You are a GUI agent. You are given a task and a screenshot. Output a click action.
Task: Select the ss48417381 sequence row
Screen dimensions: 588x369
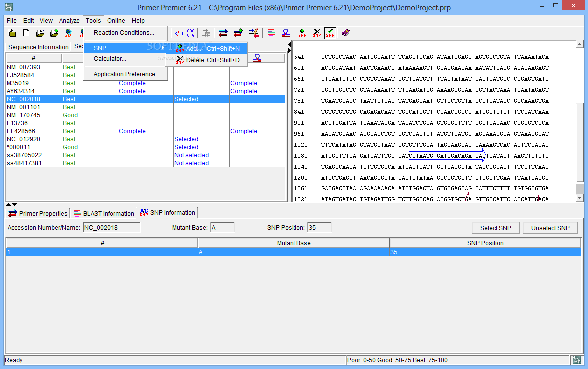pos(145,163)
